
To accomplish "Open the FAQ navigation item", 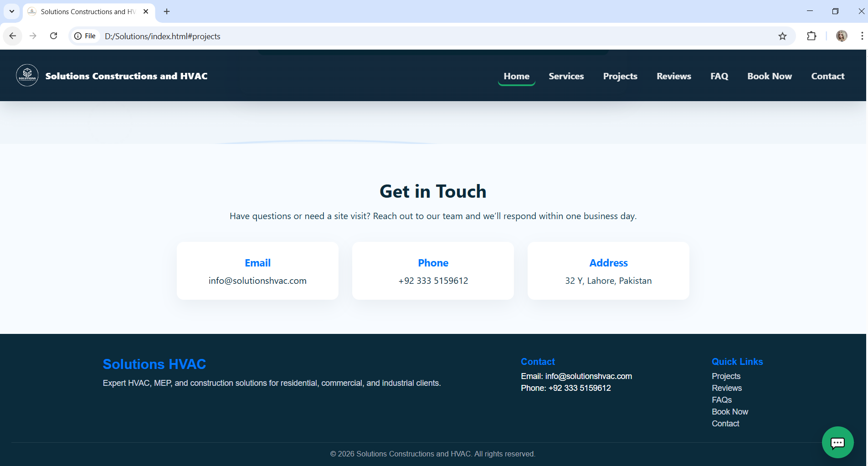I will pyautogui.click(x=719, y=76).
